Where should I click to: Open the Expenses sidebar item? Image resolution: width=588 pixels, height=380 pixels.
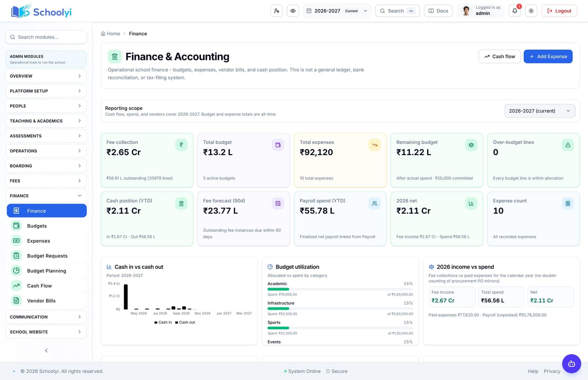pyautogui.click(x=47, y=241)
